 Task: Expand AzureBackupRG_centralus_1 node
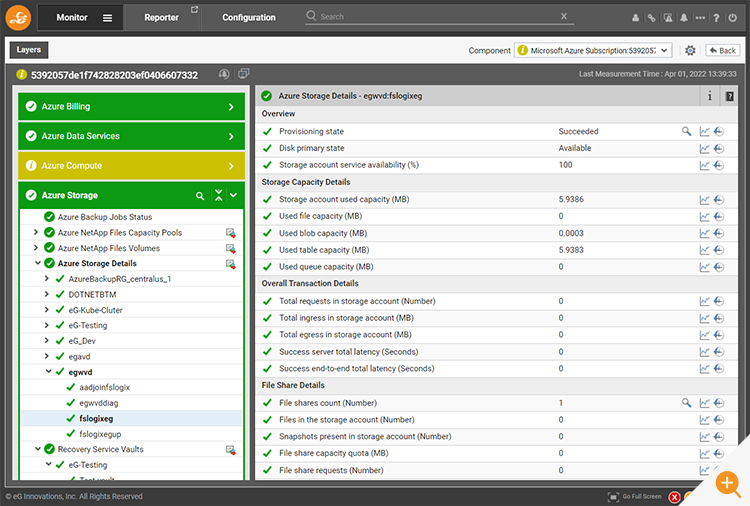tap(46, 278)
